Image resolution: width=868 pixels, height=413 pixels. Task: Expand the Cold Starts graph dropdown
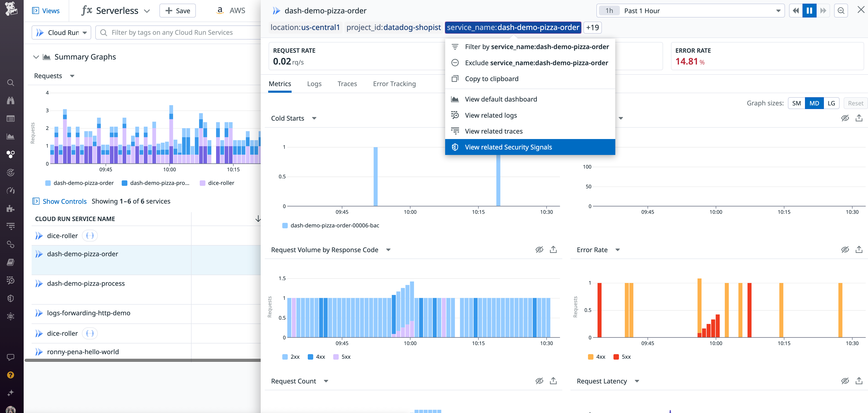[314, 118]
